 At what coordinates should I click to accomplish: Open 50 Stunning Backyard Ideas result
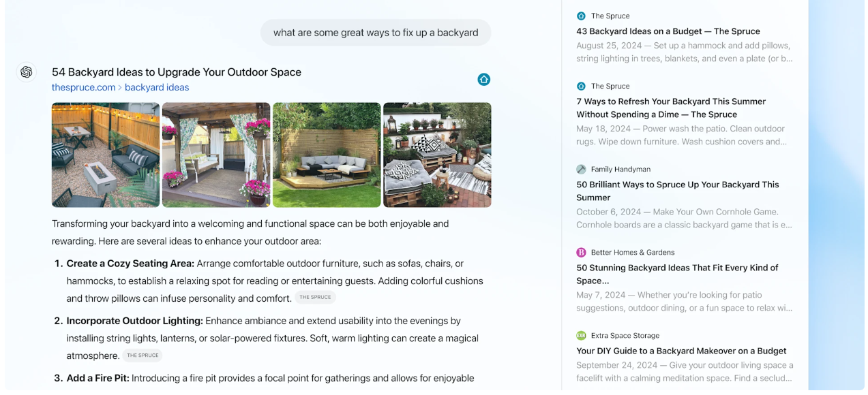[x=677, y=274]
